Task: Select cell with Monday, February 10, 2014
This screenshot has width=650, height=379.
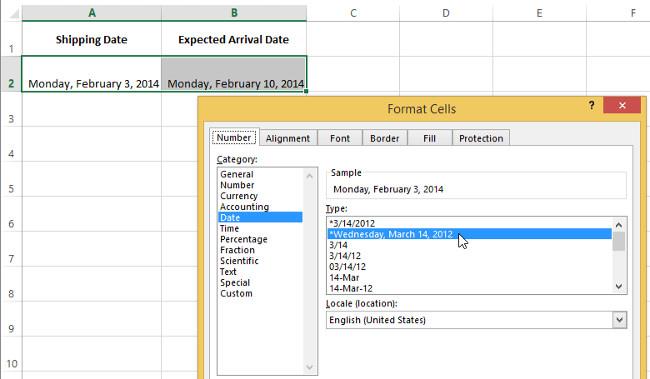Action: [x=234, y=74]
